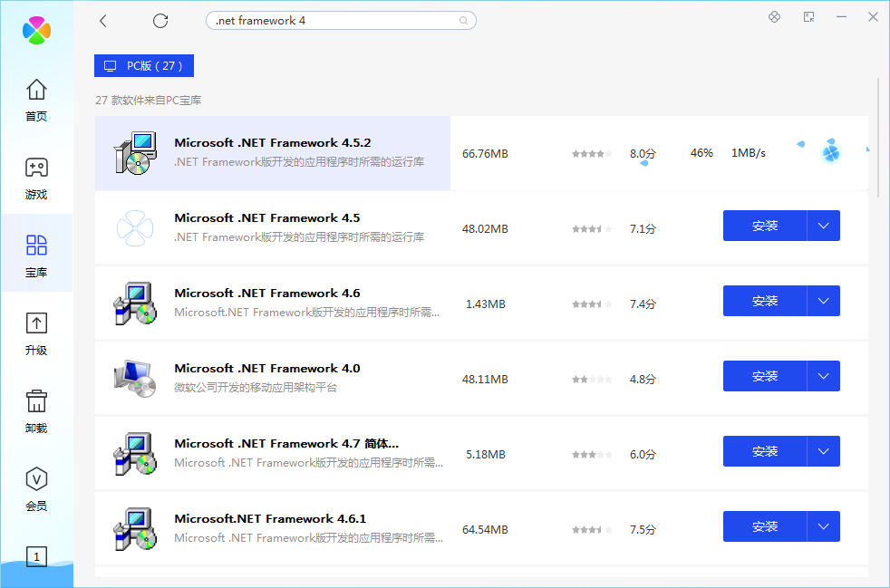
Task: Click .NET Framework 4.5.2 installer icon
Action: (135, 153)
